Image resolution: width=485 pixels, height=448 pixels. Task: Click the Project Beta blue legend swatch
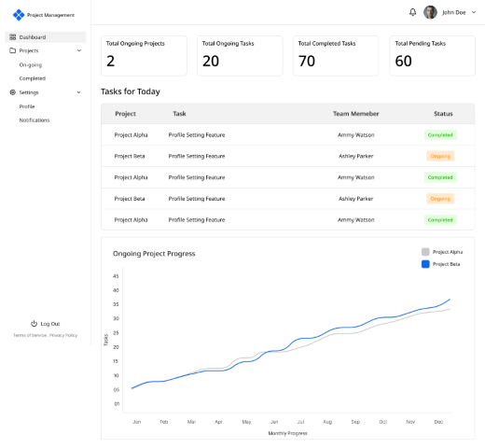[x=425, y=264]
